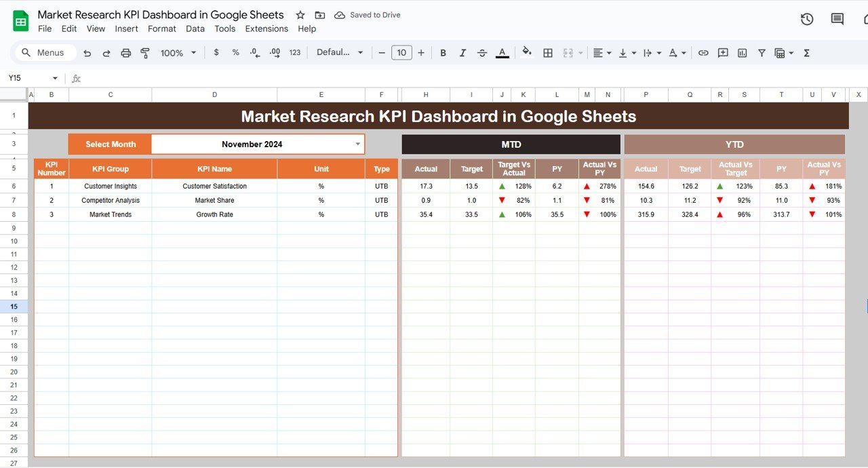868x468 pixels.
Task: Click the Market Share cell
Action: click(x=214, y=200)
